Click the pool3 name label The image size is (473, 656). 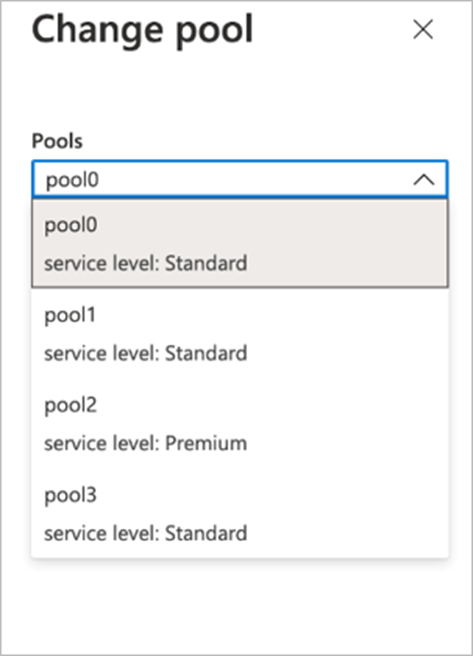pyautogui.click(x=71, y=496)
